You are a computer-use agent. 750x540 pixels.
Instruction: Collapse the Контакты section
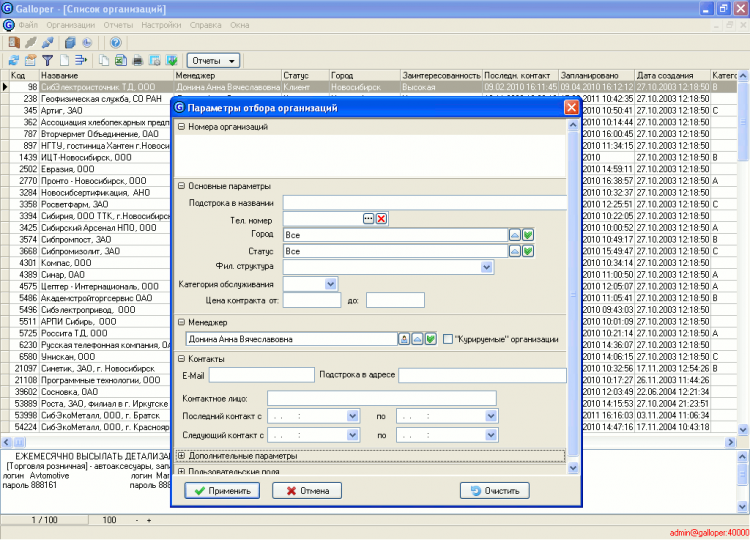pos(181,358)
